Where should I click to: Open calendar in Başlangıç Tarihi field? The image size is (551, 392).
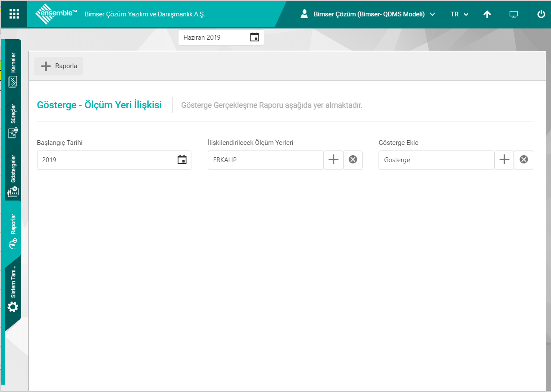[182, 160]
